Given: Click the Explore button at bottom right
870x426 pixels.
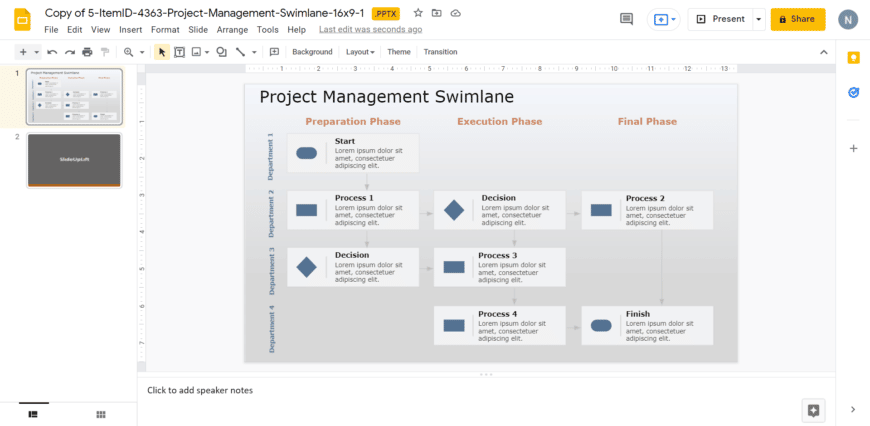Looking at the screenshot, I should coord(813,410).
